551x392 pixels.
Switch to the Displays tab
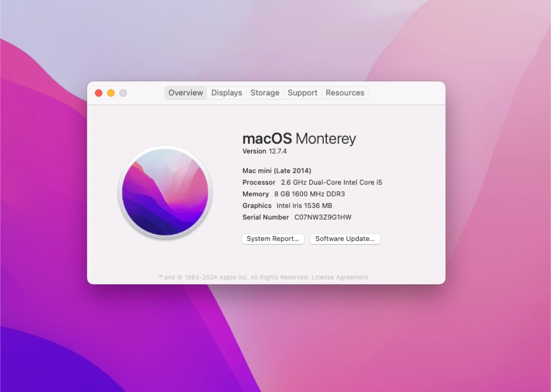(x=227, y=93)
